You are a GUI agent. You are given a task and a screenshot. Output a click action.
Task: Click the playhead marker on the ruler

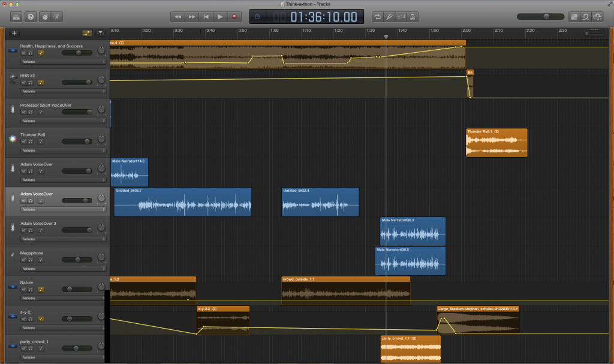(x=386, y=37)
